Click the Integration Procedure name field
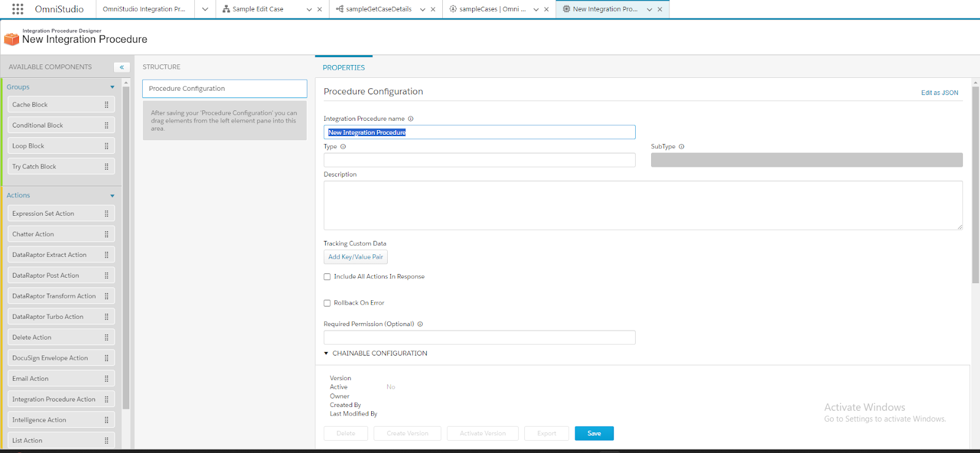 (x=480, y=132)
